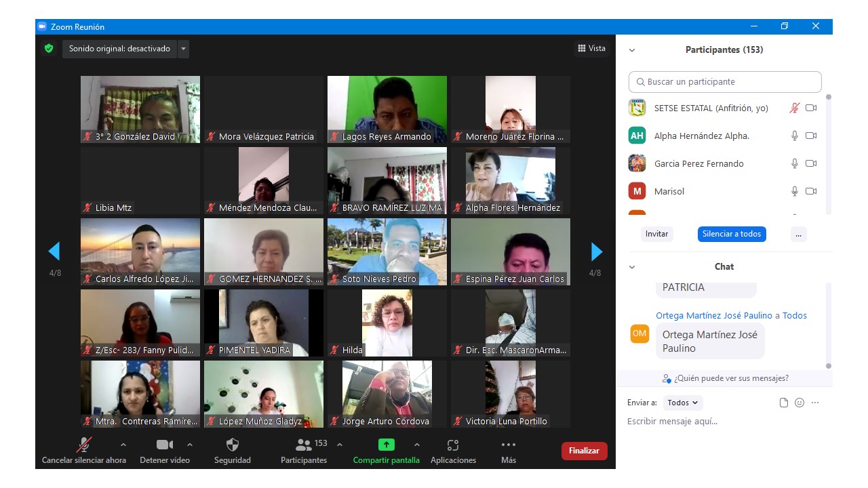Viewport: 868px width, 488px height.
Task: Click Ortega Martínez José Paulino sender name
Action: (714, 315)
